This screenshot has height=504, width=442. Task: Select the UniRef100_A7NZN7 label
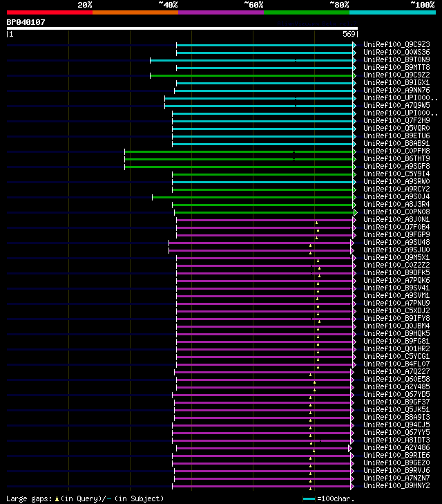396,478
